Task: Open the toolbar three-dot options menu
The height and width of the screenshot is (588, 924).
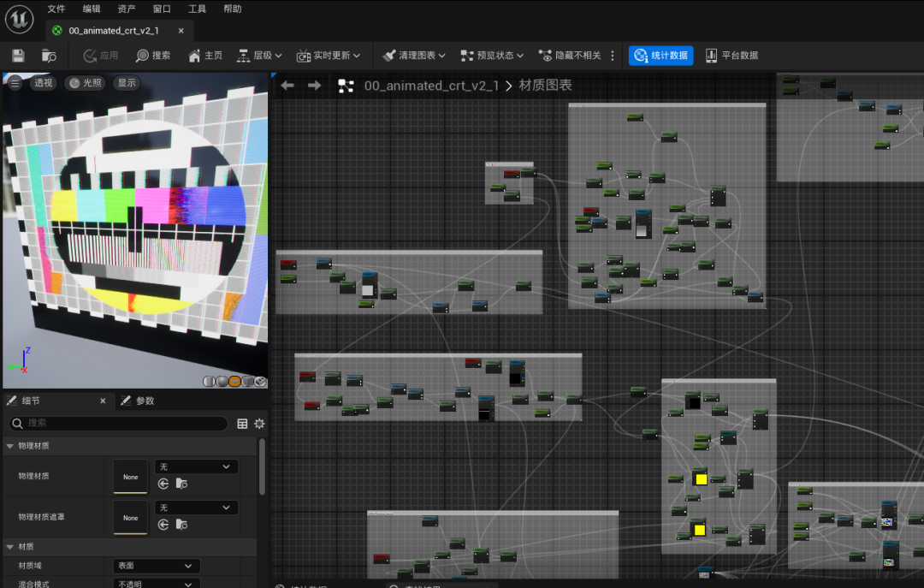Action: 613,56
